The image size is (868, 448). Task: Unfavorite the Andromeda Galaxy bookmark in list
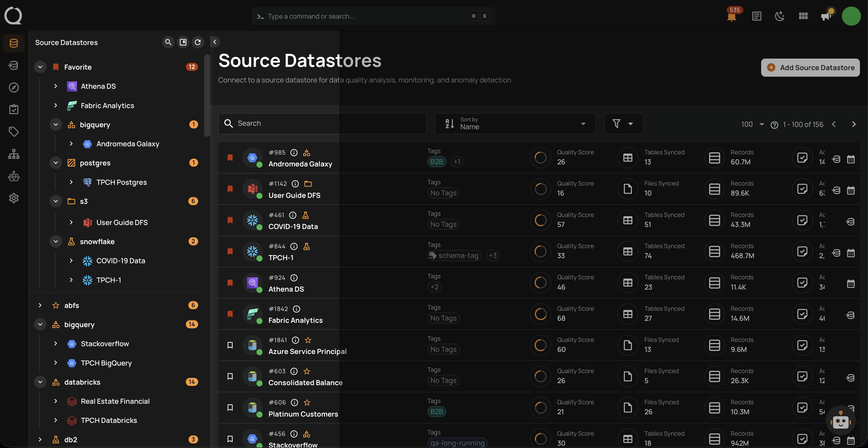coord(230,158)
